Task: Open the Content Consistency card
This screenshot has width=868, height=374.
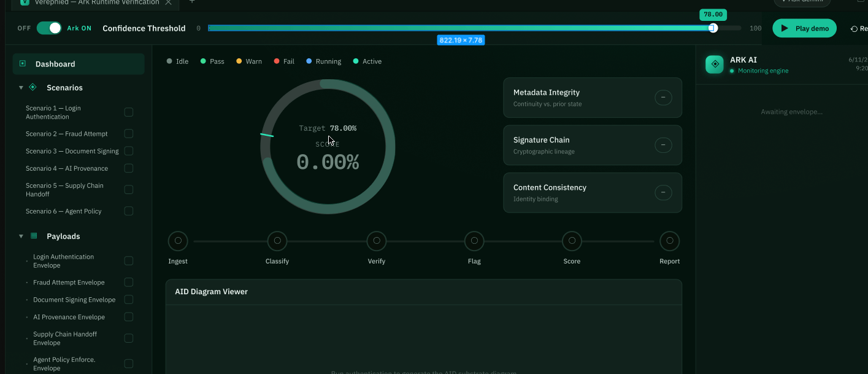Action: [x=593, y=193]
